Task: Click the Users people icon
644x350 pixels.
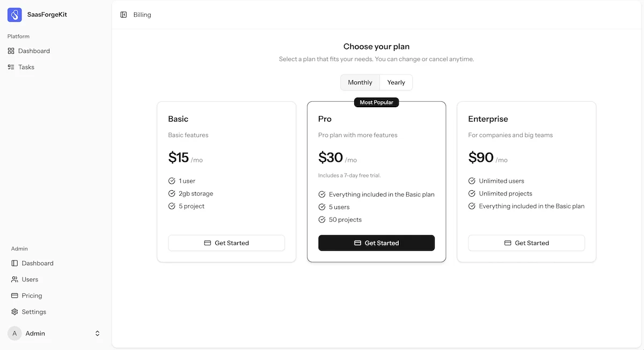Action: pos(15,279)
